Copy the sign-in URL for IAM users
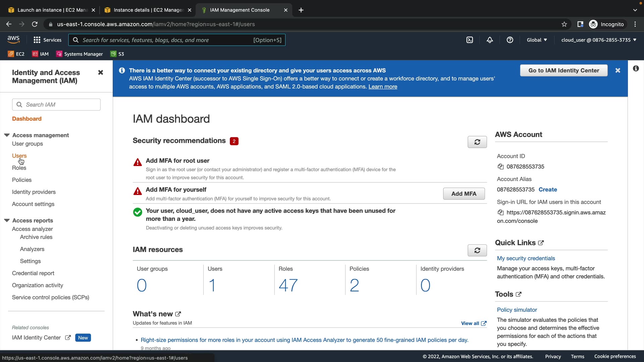 coord(500,213)
